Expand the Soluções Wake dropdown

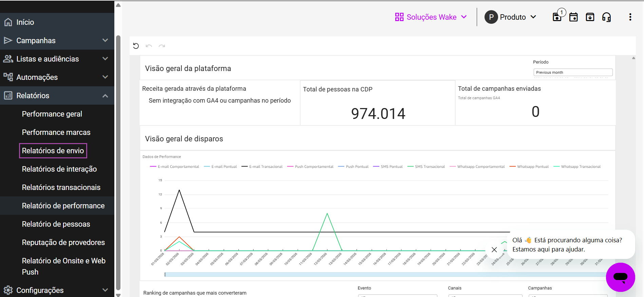431,17
